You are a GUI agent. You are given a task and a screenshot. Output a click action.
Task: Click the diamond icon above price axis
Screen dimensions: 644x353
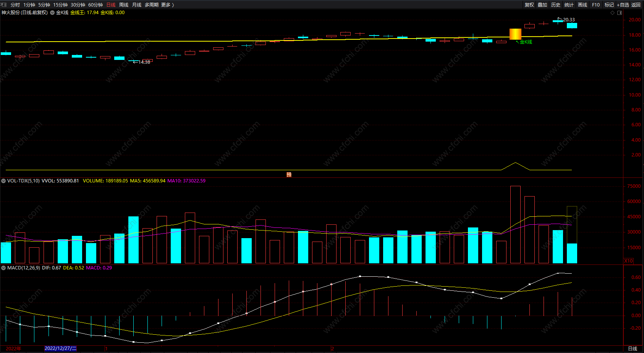(613, 13)
